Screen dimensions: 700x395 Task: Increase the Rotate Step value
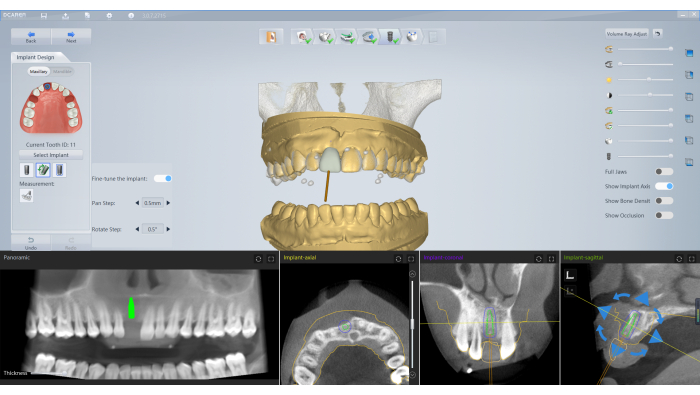pos(168,229)
